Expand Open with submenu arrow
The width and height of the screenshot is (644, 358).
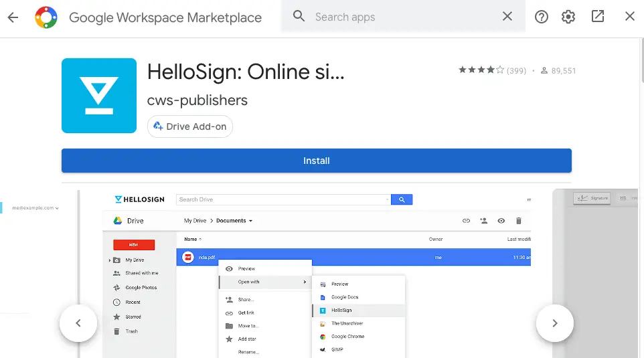click(305, 282)
